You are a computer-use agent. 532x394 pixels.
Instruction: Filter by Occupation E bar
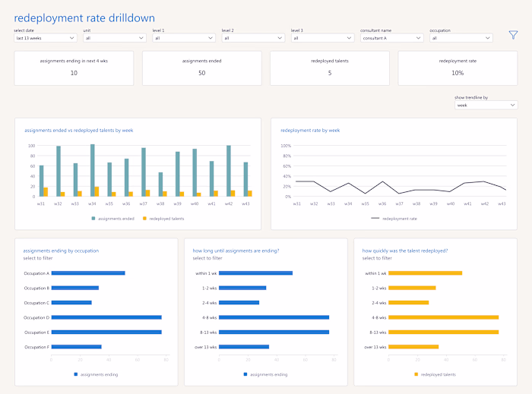(x=106, y=332)
